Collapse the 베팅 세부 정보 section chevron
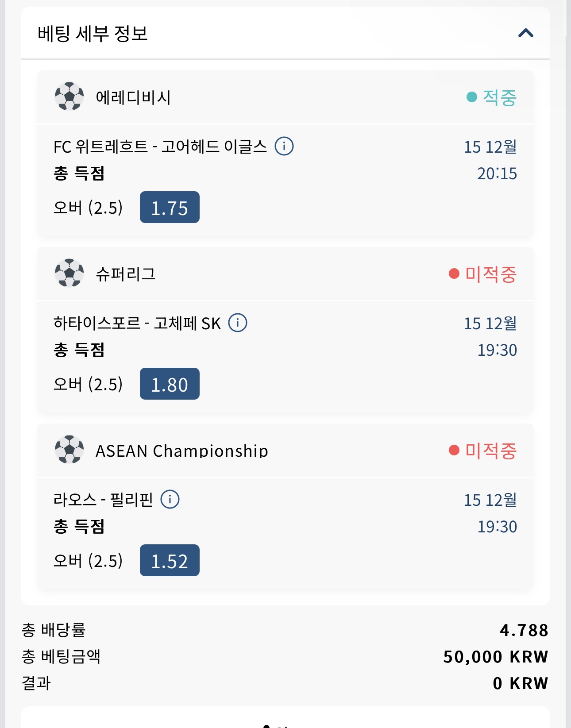 tap(525, 33)
